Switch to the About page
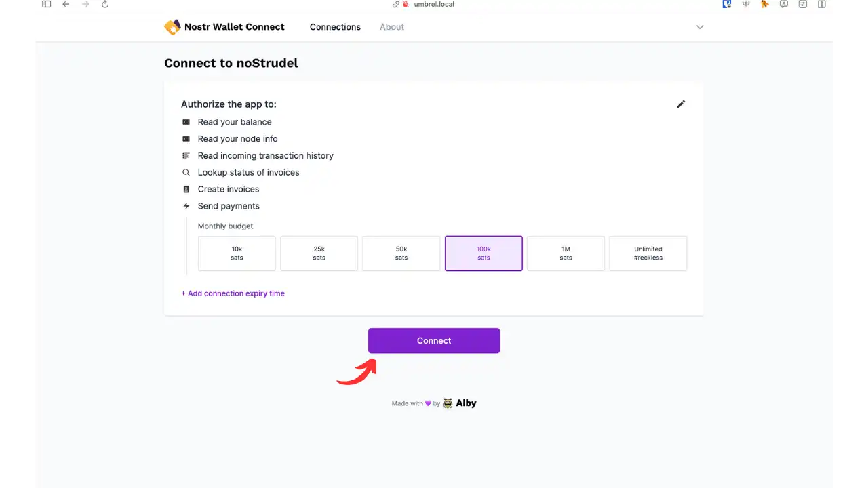868x488 pixels. point(391,27)
